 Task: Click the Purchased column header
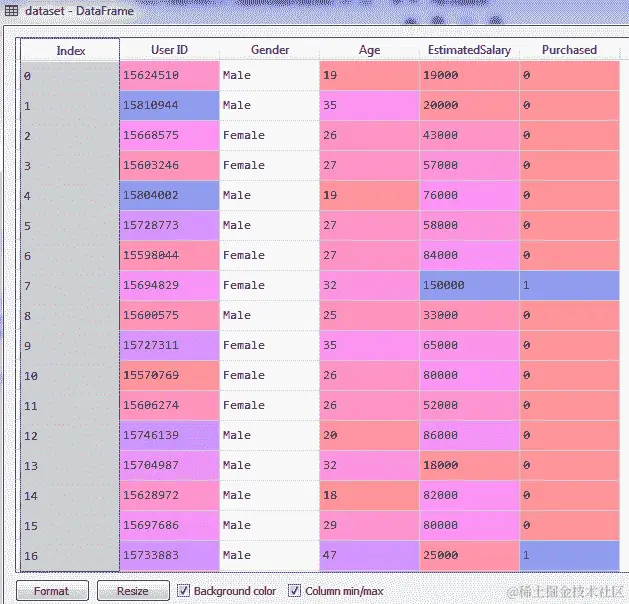coord(569,50)
